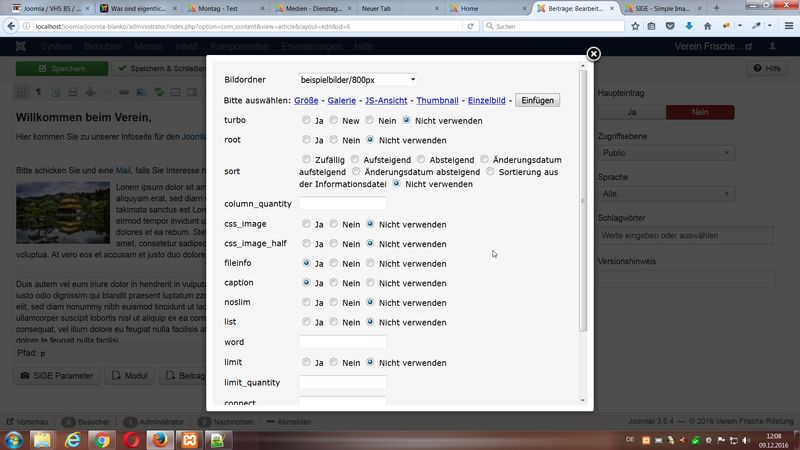Launch Google Chrome from the taskbar
800x450 pixels.
click(x=102, y=440)
